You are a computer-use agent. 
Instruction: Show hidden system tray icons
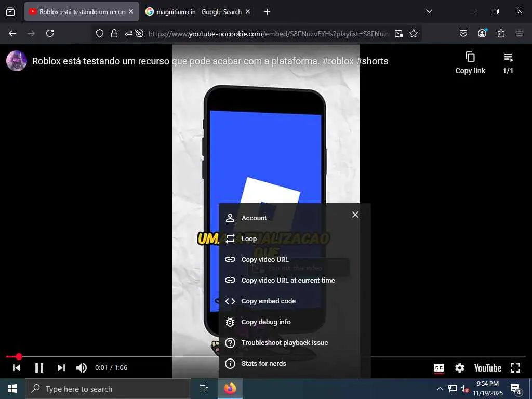click(440, 389)
